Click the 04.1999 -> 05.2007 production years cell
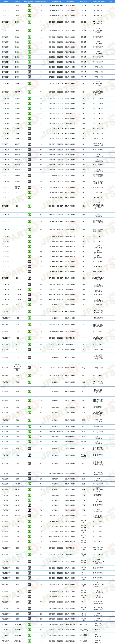 pyautogui.click(x=56, y=516)
